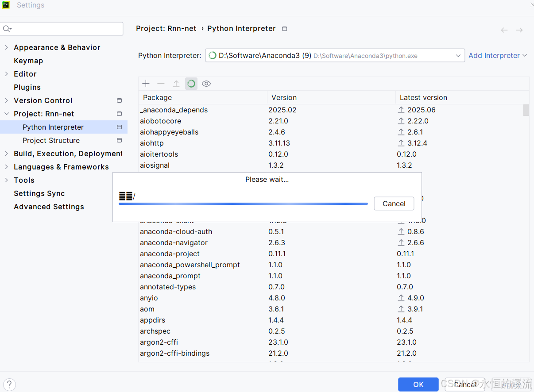Screen dimensions: 534x392
Task: Click the settings search input field
Action: 62,29
